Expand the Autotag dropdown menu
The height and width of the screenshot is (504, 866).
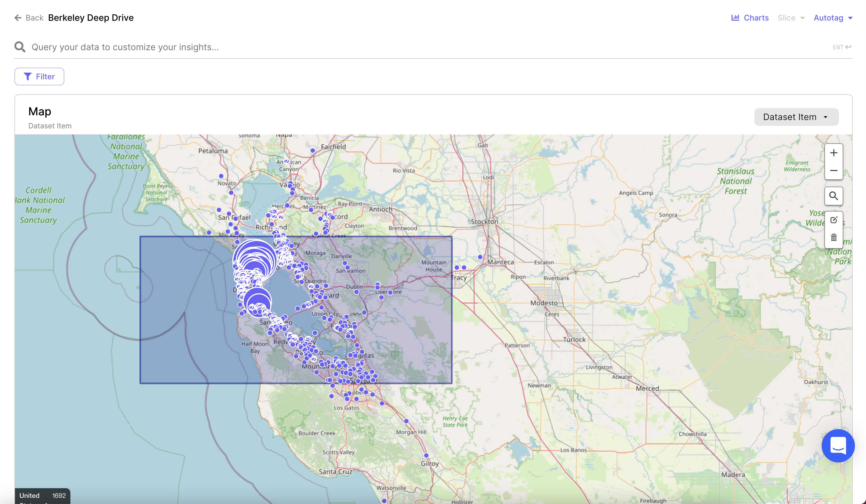point(833,18)
